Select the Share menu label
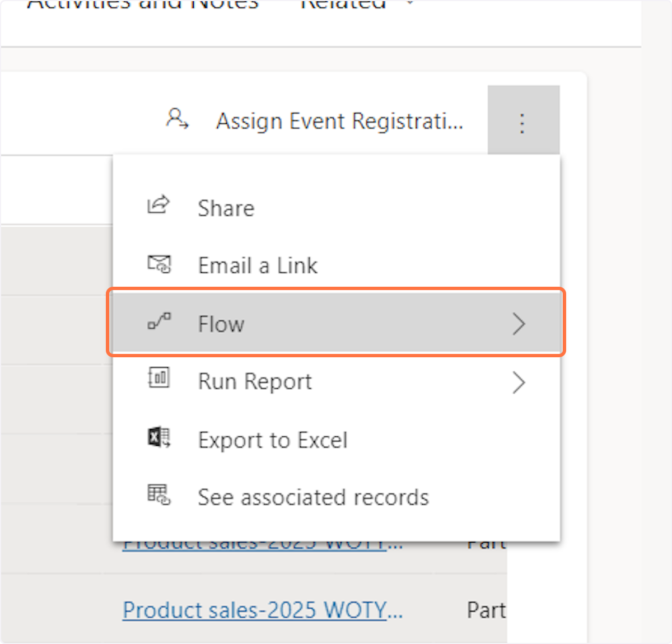Screen dimensions: 672x644 [x=226, y=208]
